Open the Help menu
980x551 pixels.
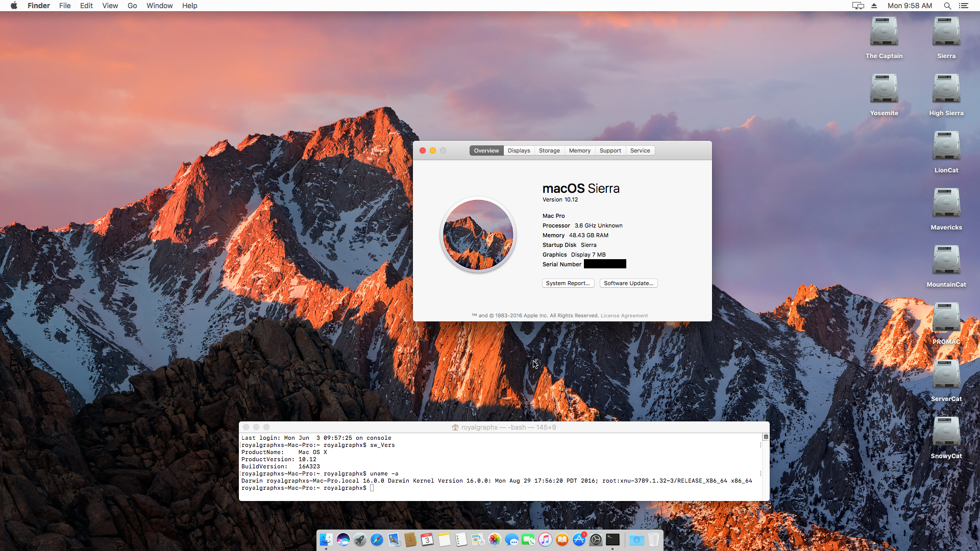[189, 6]
